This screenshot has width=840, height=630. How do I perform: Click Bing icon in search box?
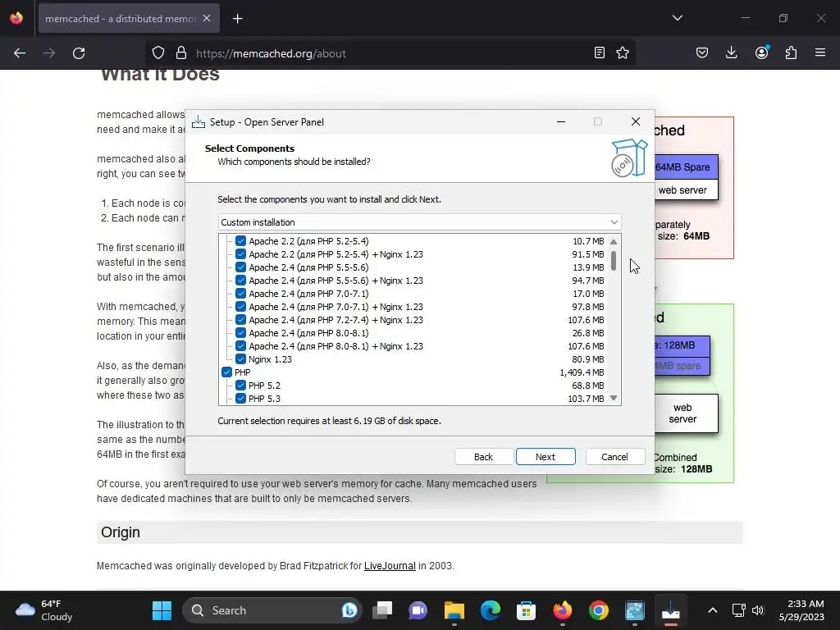[x=349, y=610]
